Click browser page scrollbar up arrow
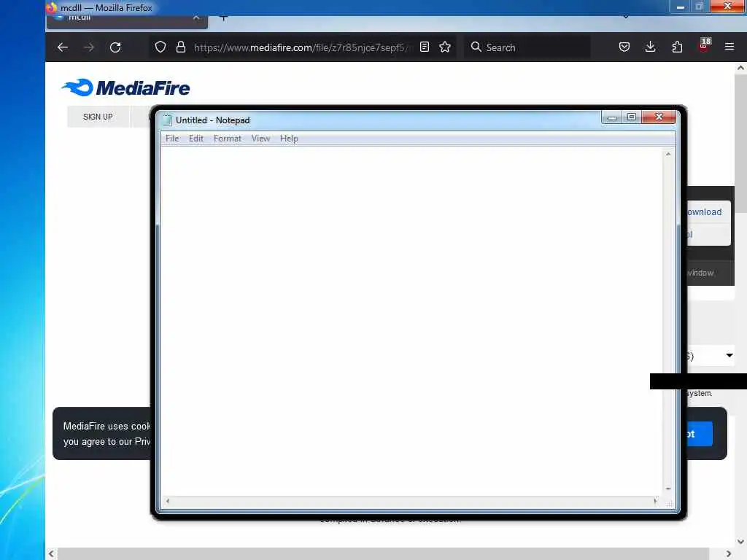This screenshot has height=560, width=747. (x=740, y=68)
